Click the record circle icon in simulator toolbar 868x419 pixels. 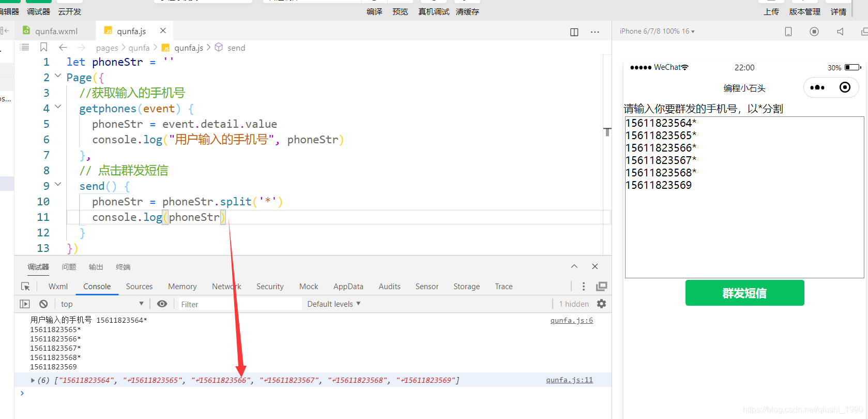pos(814,32)
